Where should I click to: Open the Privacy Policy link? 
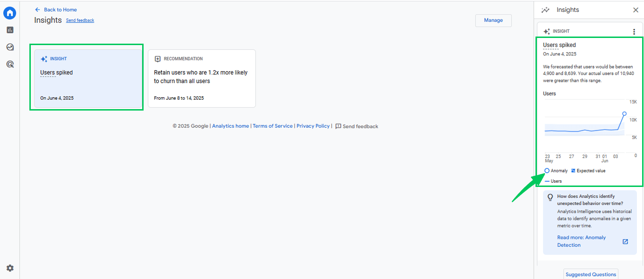313,126
